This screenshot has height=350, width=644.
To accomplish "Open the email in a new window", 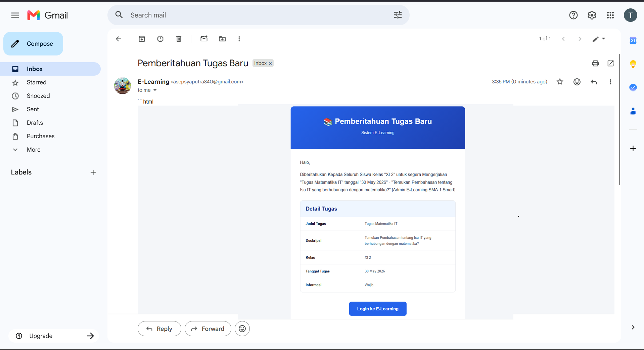I will pos(610,63).
